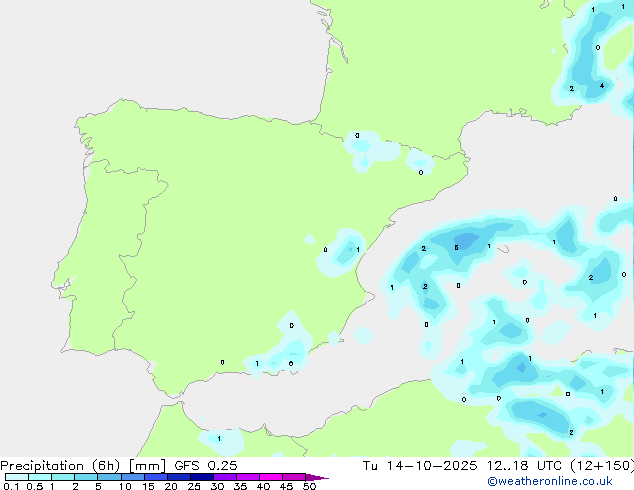Click the legend tick label '20'
Viewport: 634px width, 490px height.
pos(171,486)
